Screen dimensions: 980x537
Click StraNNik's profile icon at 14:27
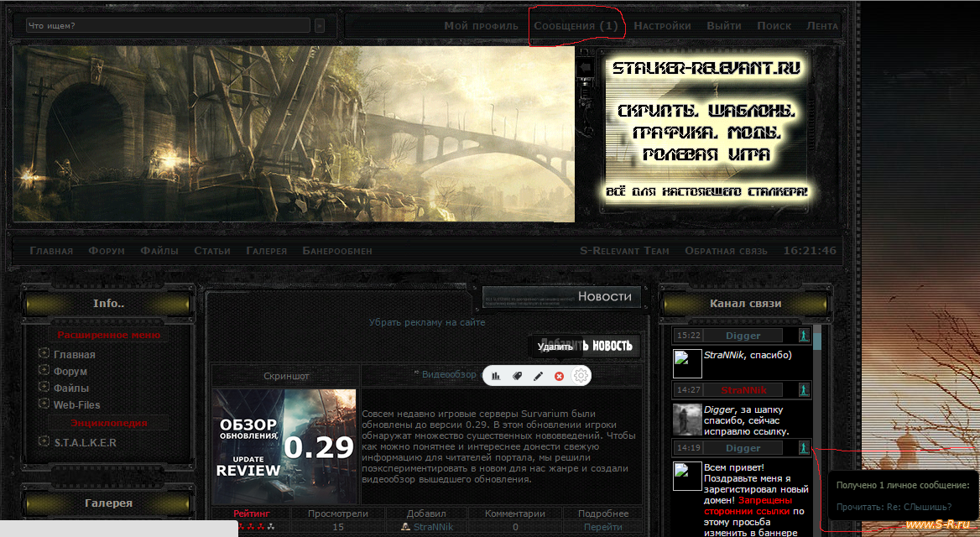point(804,390)
